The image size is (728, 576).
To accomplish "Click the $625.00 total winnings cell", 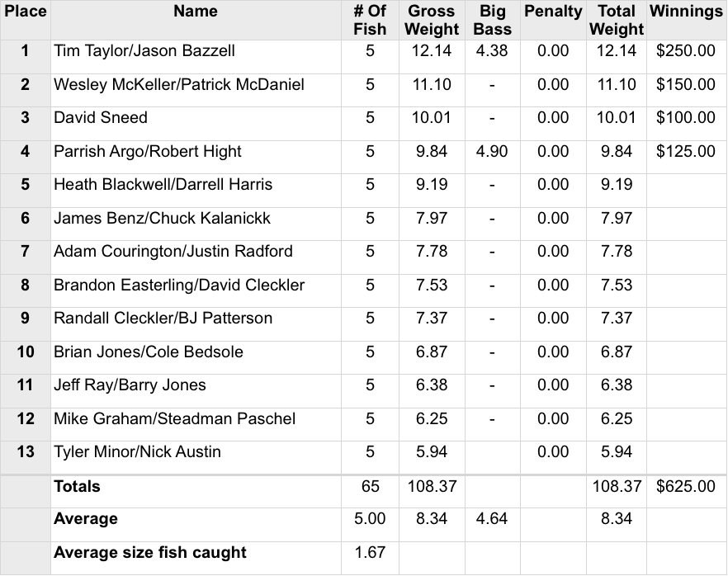I will 686,487.
